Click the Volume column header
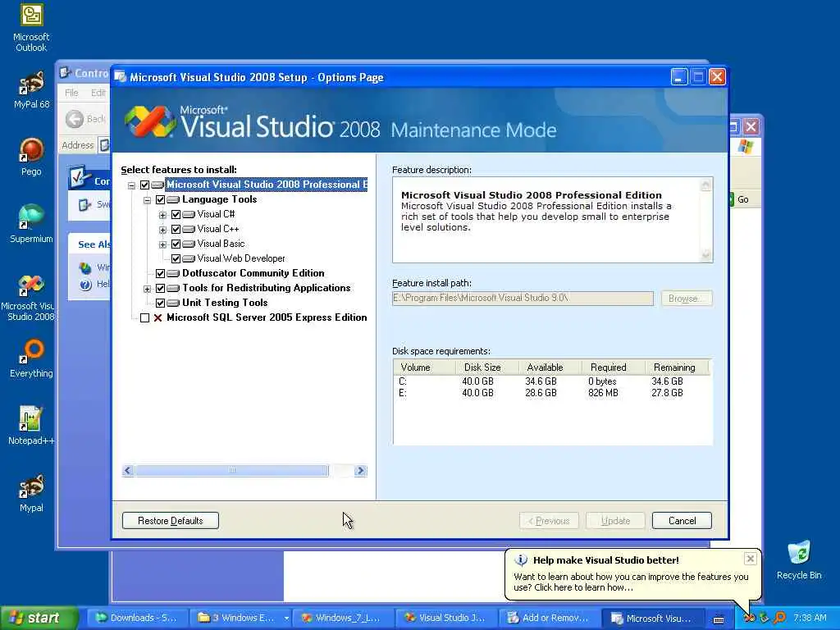The image size is (840, 630). click(424, 367)
